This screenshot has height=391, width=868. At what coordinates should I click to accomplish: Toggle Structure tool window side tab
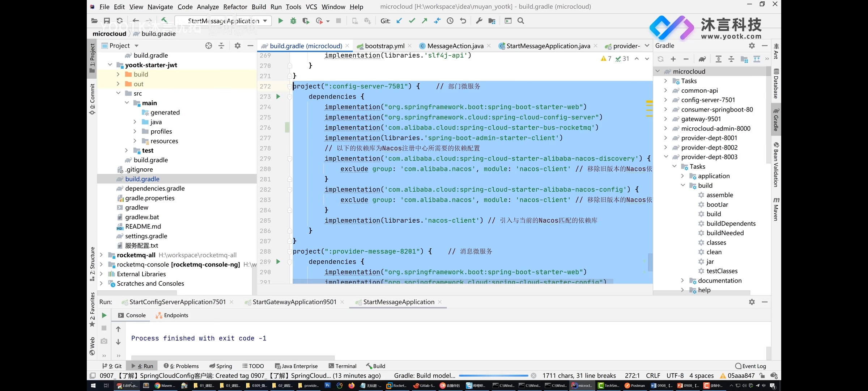[x=92, y=264]
